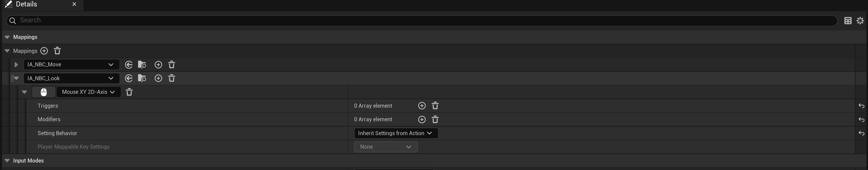Add key binding to IA_NBC_Look mapping
868x170 pixels.
[x=158, y=78]
